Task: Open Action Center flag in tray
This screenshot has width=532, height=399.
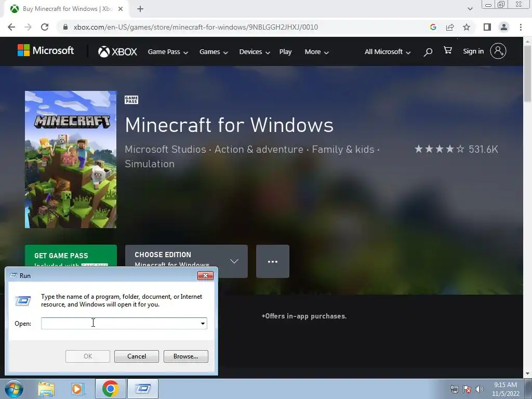Action: pyautogui.click(x=467, y=389)
